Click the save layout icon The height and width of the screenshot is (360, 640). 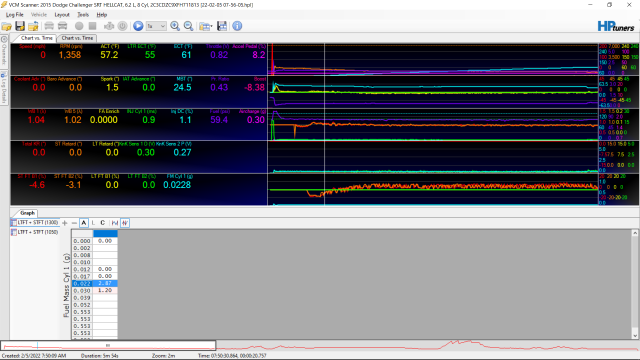tap(222, 26)
